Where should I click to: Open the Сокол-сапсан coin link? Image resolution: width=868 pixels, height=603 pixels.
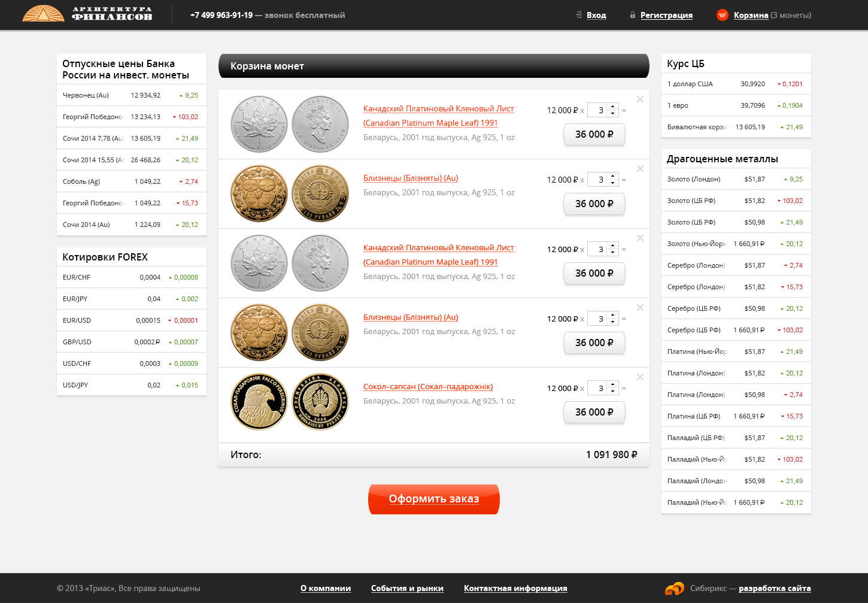(428, 387)
